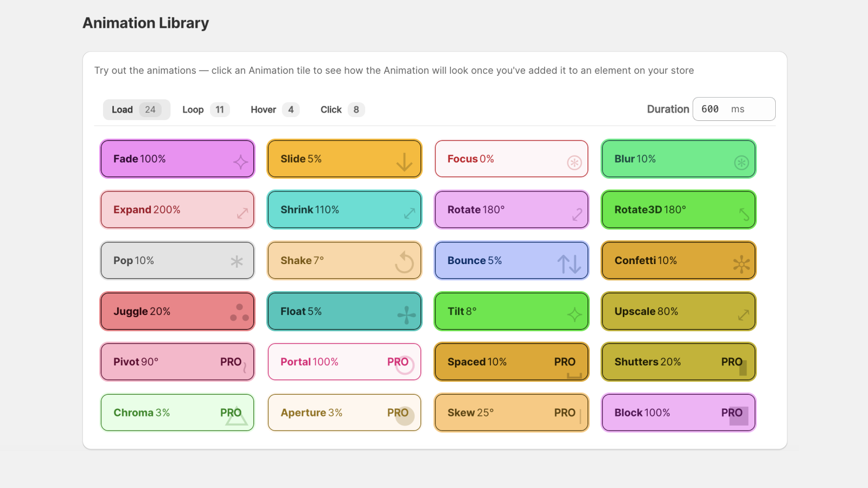The height and width of the screenshot is (488, 868).
Task: Click the Shutters PRO animation tile
Action: coord(678,362)
